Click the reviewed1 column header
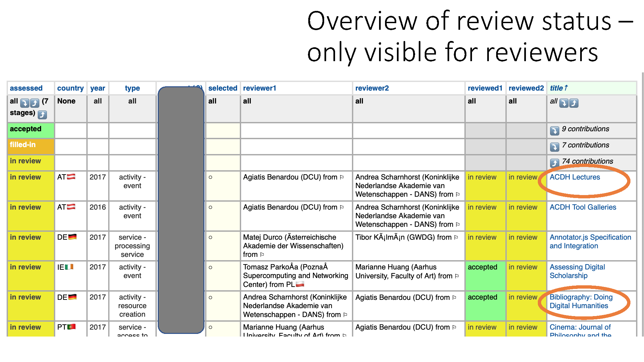The image size is (644, 362). 485,88
